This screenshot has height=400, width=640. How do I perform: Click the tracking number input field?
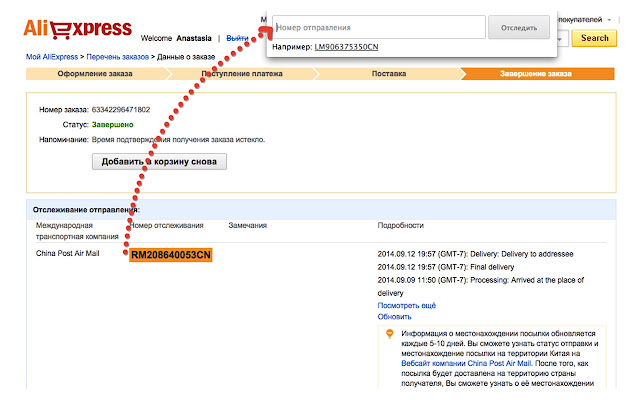tap(379, 27)
